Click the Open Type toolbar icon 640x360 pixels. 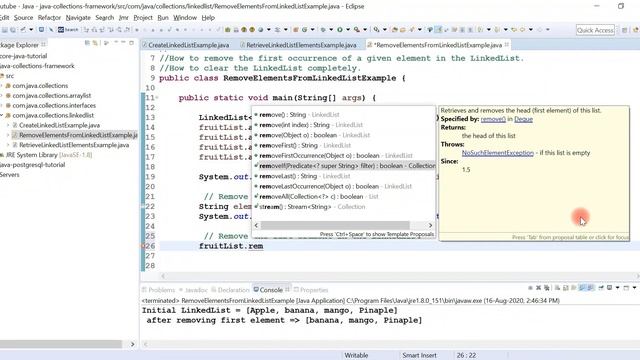click(x=394, y=30)
